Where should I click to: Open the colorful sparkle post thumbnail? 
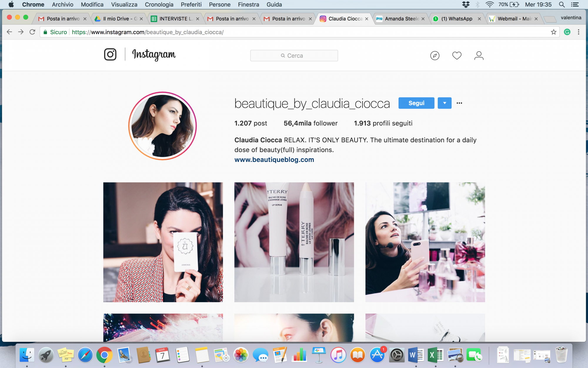163,328
